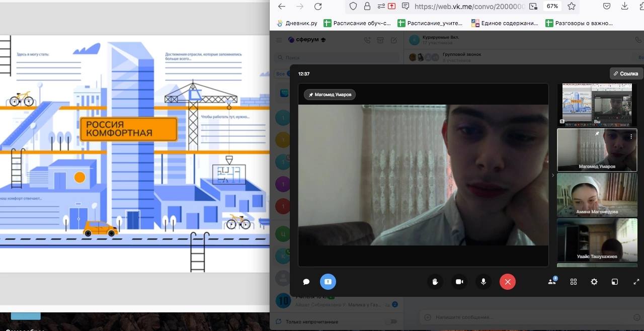The image size is (644, 331).
Task: Toggle the unread-only messages switch
Action: (x=390, y=321)
